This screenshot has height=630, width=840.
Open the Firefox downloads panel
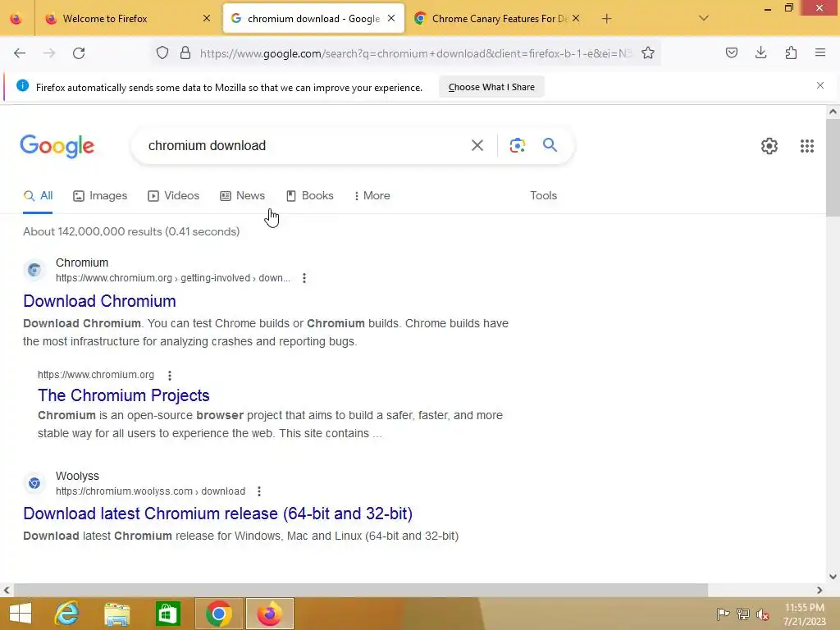pyautogui.click(x=760, y=52)
